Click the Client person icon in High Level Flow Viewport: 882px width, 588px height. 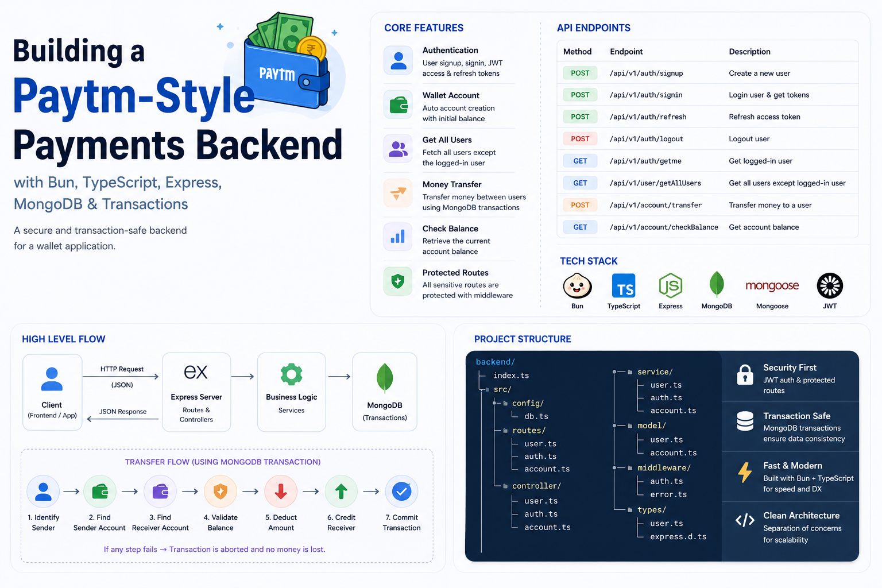coord(52,379)
